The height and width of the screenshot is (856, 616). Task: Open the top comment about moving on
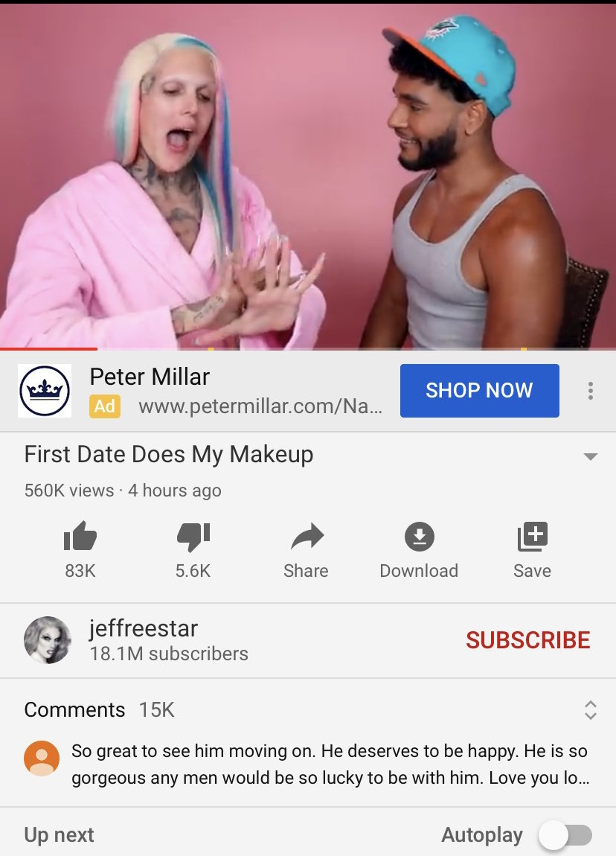pyautogui.click(x=330, y=764)
